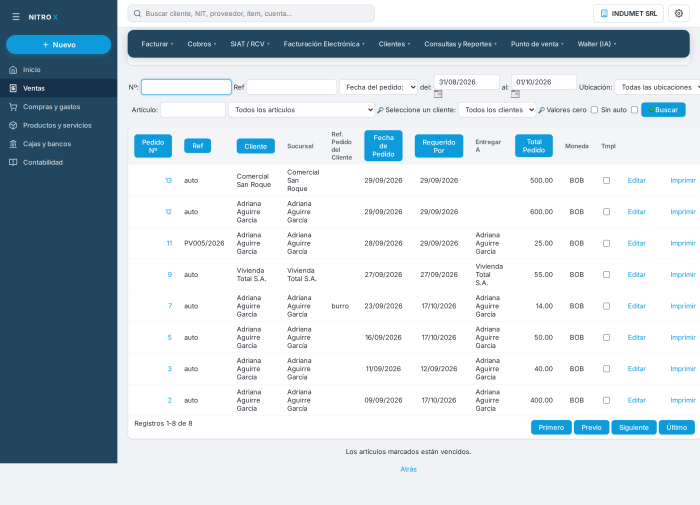Screen dimensions: 700x505
Task: Open Compras y gastos cart icon
Action: click(13, 107)
